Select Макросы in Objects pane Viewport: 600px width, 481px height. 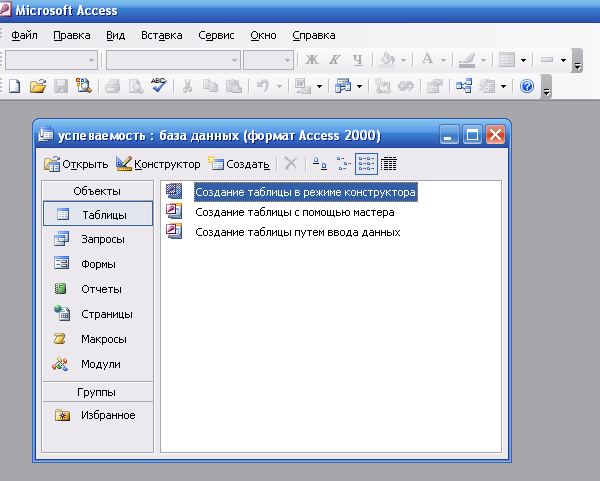(98, 339)
